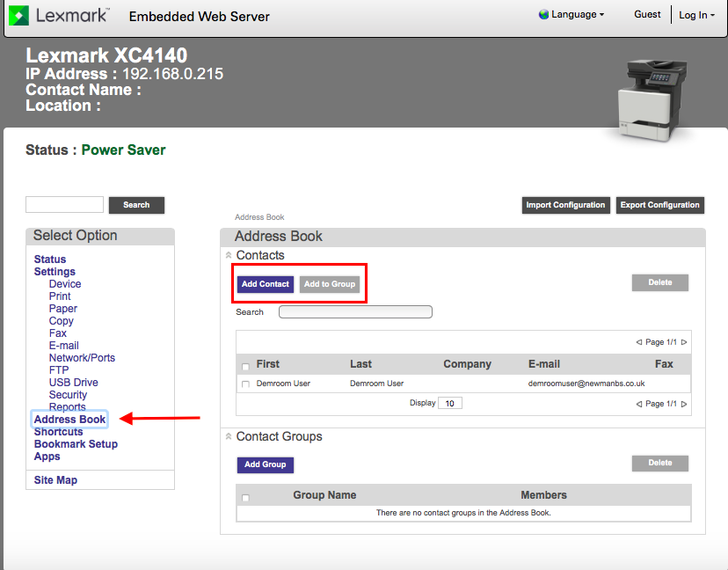Screen dimensions: 728x570
Task: Open the Log In dropdown
Action: 695,14
